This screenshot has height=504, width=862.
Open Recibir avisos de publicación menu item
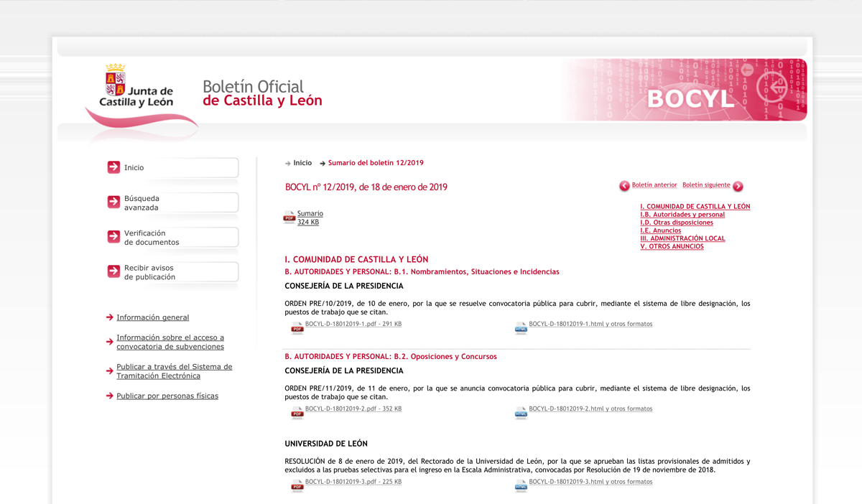coord(172,272)
